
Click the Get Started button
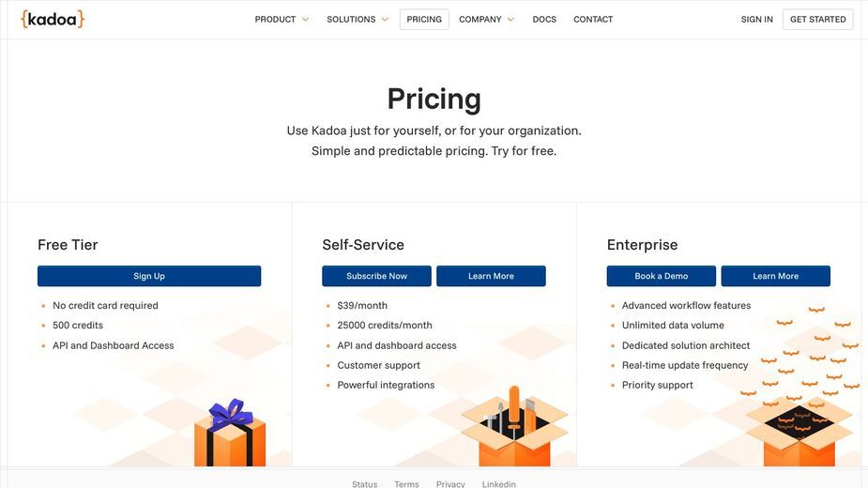click(x=817, y=20)
